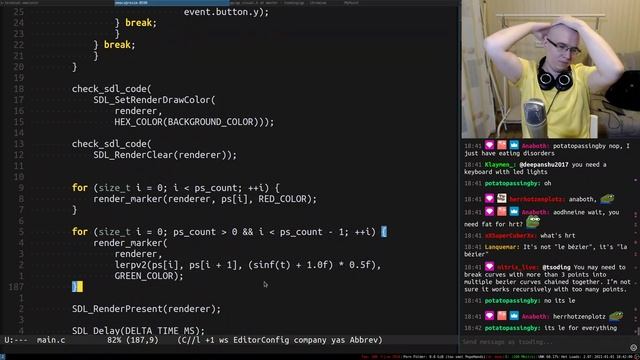Click potatopassingby's name on the "no its le" message
Image resolution: width=640 pixels, height=360 pixels.
(512, 301)
